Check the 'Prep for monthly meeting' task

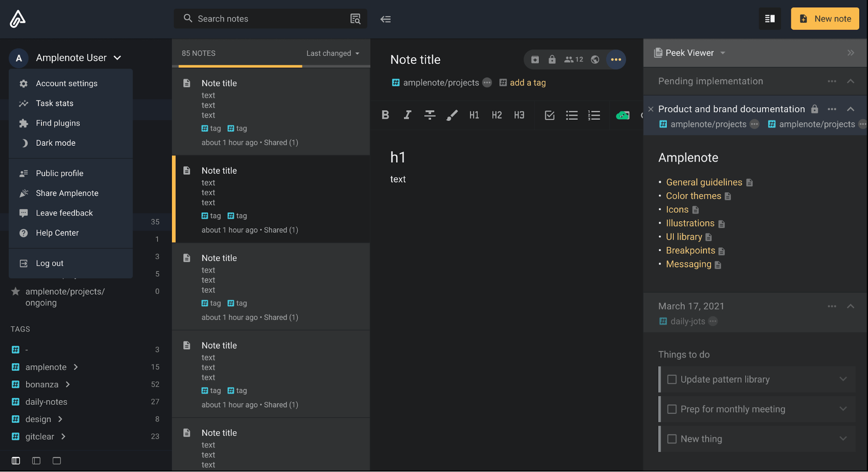pos(671,409)
